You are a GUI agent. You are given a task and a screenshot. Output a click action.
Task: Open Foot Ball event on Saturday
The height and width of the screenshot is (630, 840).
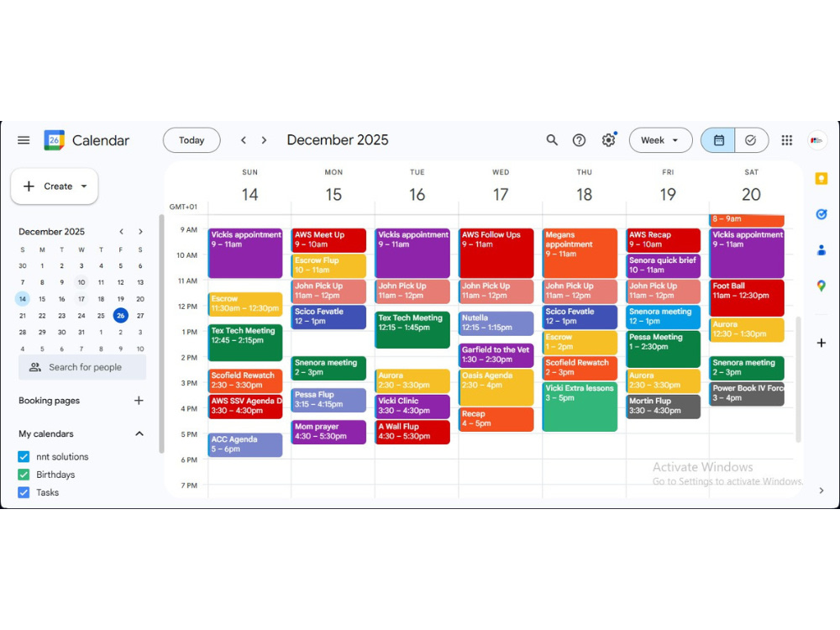tap(746, 297)
